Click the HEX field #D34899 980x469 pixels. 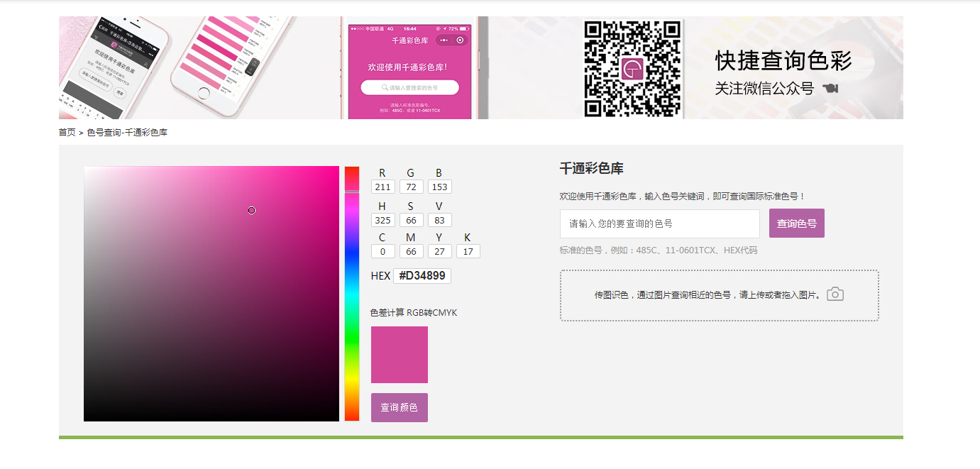pos(422,276)
